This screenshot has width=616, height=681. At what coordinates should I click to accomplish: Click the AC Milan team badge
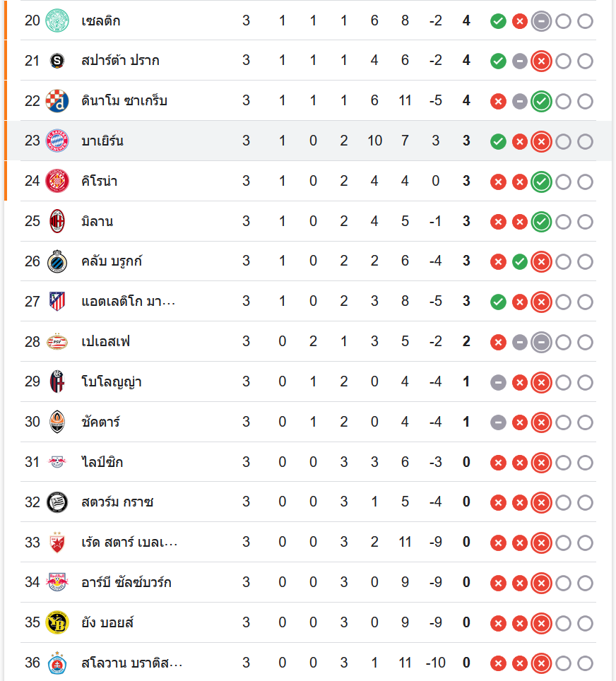(x=57, y=222)
